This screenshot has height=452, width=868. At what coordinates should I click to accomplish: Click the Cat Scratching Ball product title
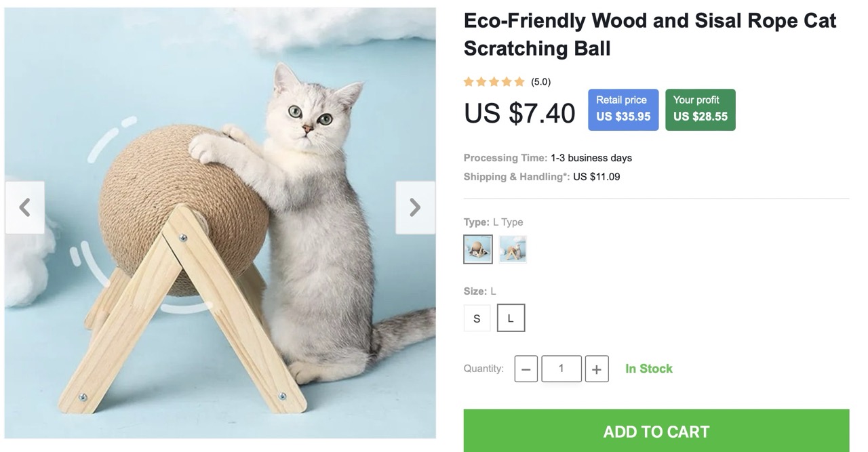point(650,35)
